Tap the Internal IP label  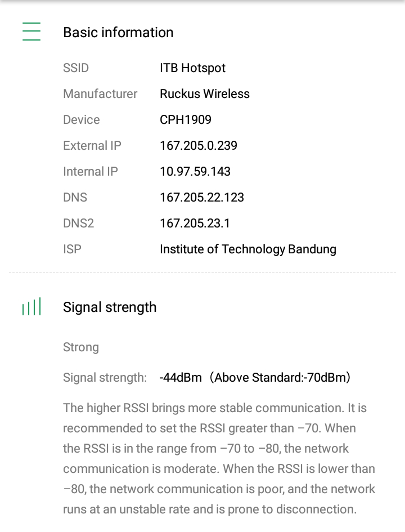91,172
